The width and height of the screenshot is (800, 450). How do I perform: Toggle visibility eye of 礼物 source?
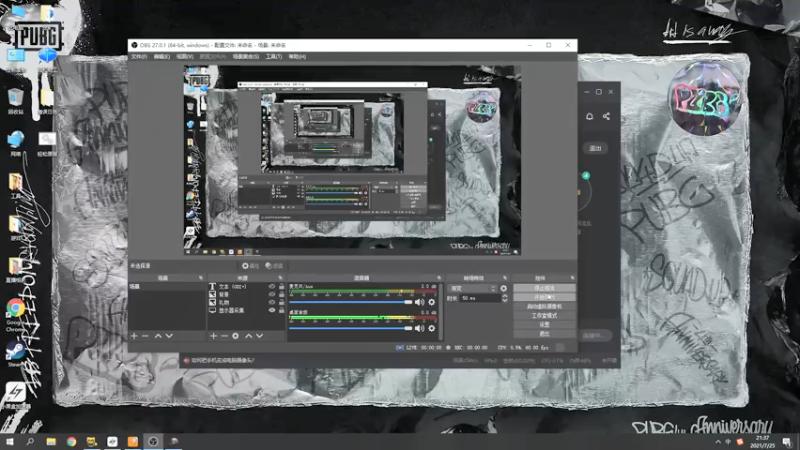coord(272,302)
